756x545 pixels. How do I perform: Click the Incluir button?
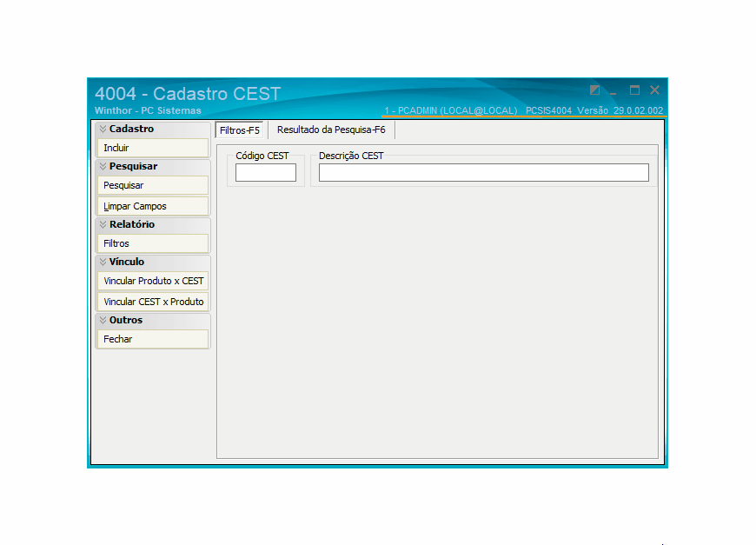click(153, 148)
